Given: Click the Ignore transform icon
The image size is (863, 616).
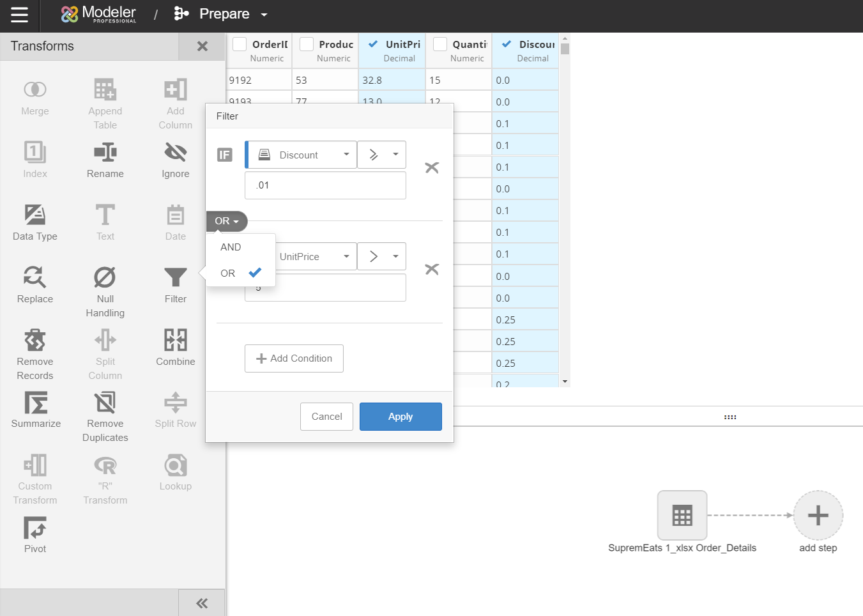Looking at the screenshot, I should (x=175, y=153).
